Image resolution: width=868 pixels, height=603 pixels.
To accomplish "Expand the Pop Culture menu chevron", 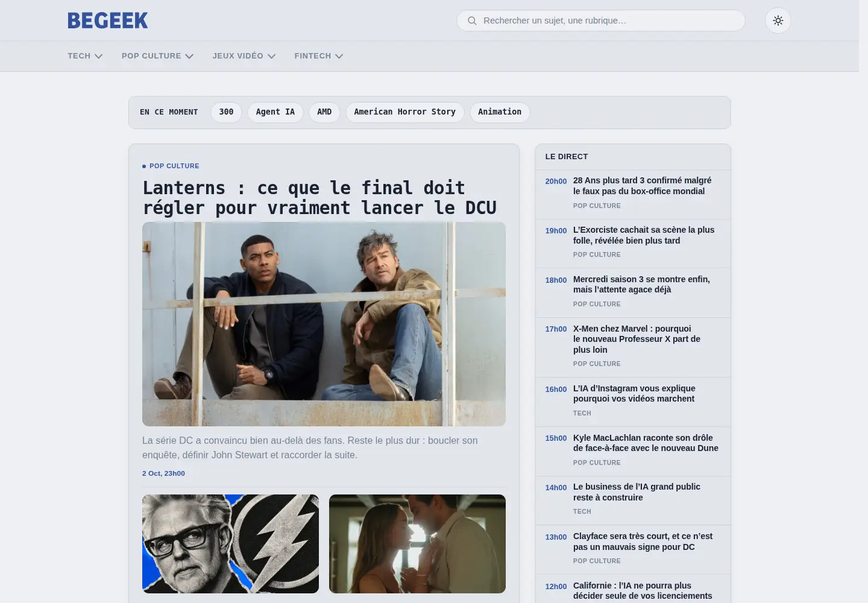I will coord(189,56).
